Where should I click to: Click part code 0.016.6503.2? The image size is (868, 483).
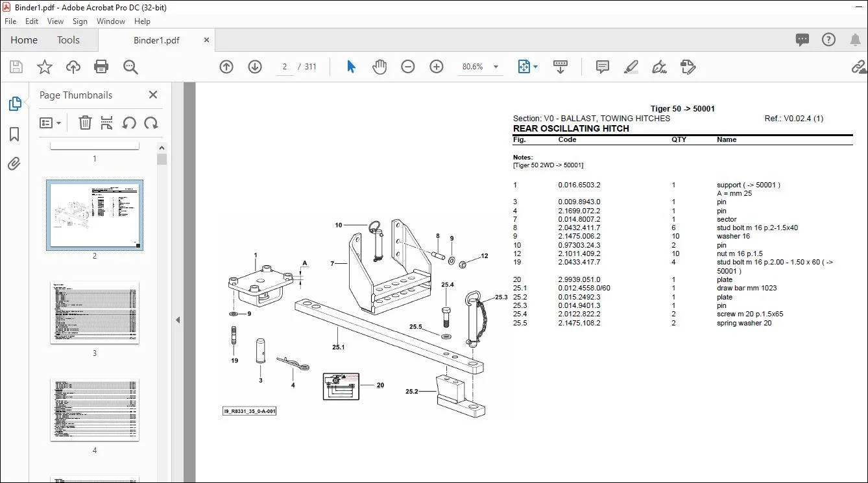point(579,185)
